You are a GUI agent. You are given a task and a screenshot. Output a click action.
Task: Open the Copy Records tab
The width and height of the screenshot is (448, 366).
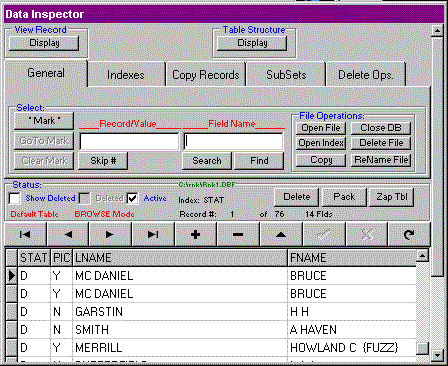point(206,75)
